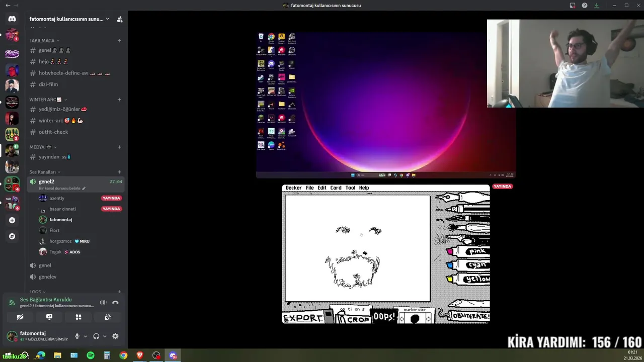Open OBS Studio from the taskbar
The height and width of the screenshot is (362, 644).
156,355
